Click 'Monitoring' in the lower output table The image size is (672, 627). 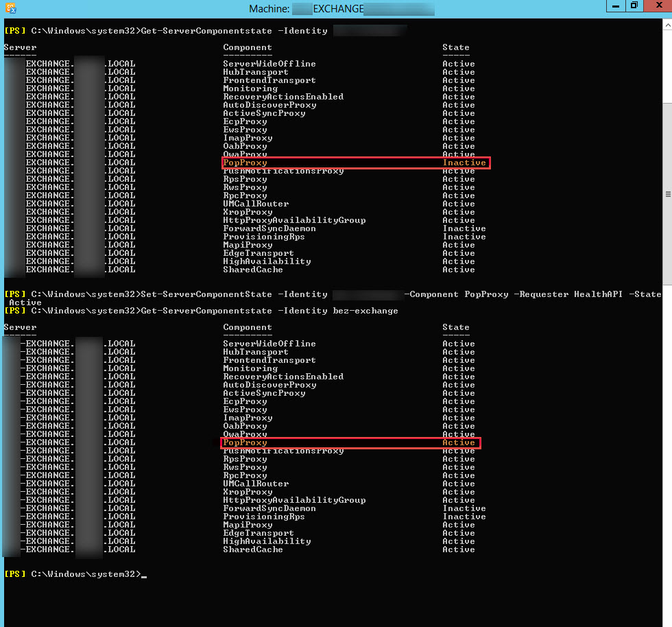pos(250,368)
